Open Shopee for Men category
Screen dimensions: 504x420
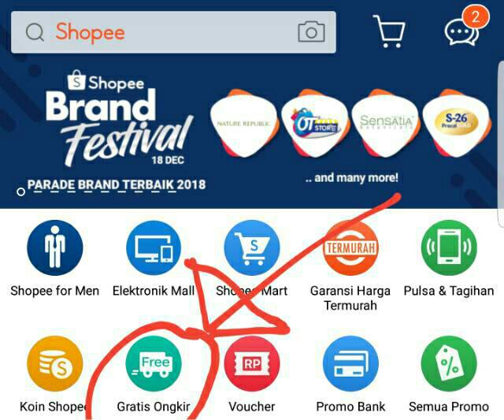coord(55,247)
